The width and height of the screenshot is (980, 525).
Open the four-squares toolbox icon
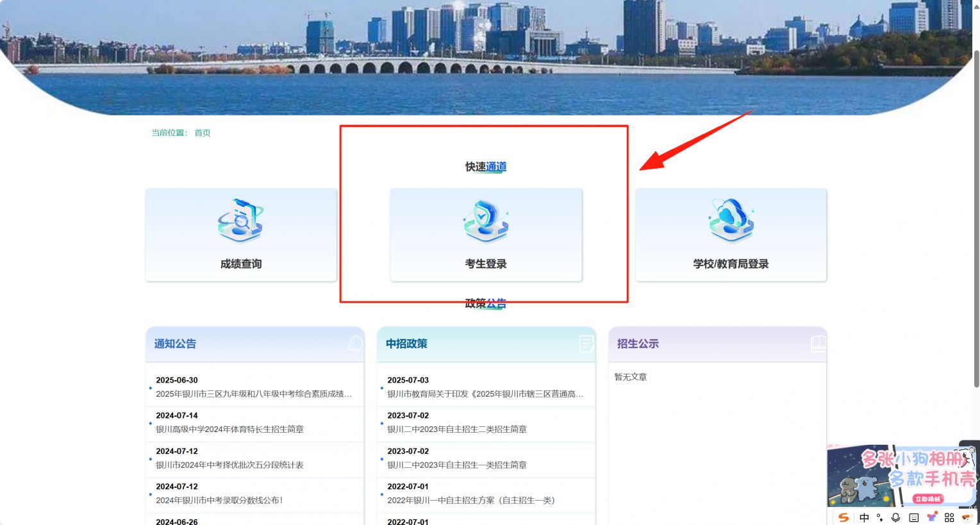949,517
